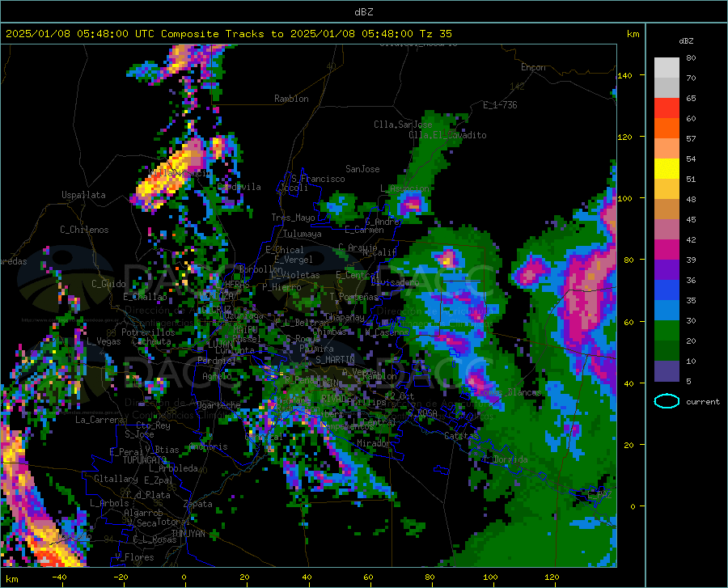Select the dark green 20–10 dBZ swatch
This screenshot has height=588, width=728.
pos(667,351)
